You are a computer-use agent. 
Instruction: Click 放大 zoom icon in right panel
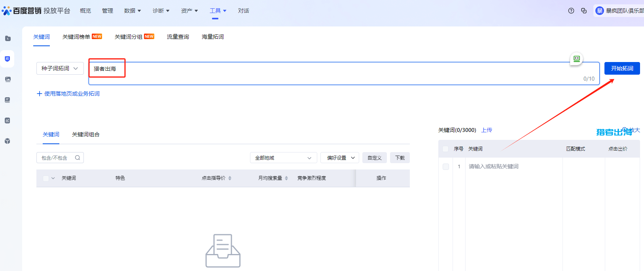pyautogui.click(x=625, y=130)
